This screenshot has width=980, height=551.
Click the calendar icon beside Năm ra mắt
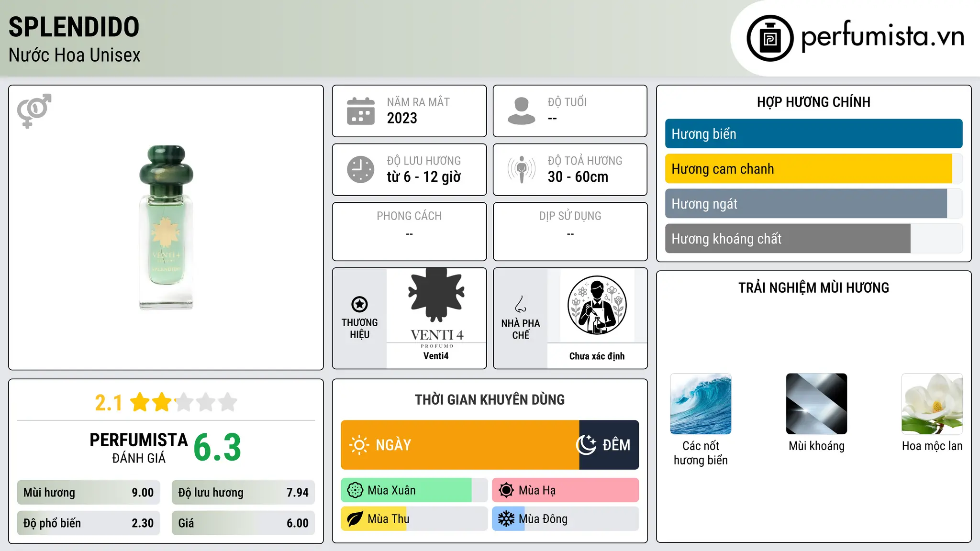point(361,111)
